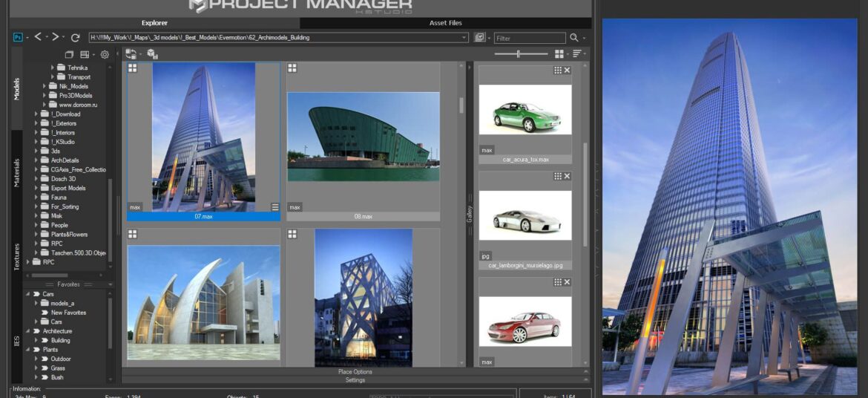Go forward with the right arrow
868x398 pixels.
coord(56,36)
